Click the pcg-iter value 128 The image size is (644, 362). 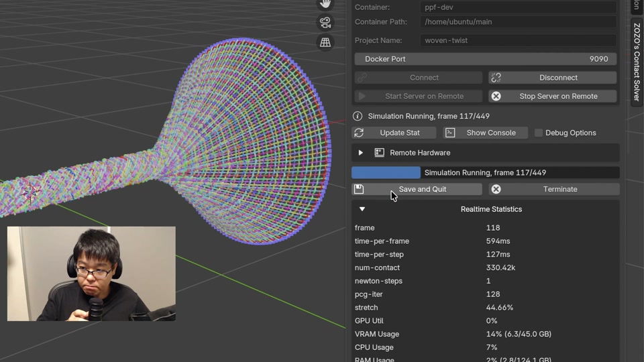click(x=493, y=294)
